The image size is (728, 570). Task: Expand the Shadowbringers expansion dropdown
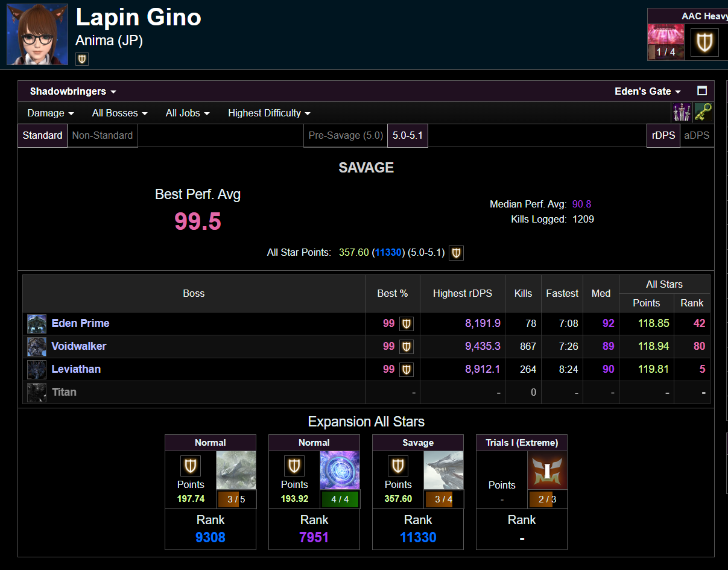[x=73, y=91]
